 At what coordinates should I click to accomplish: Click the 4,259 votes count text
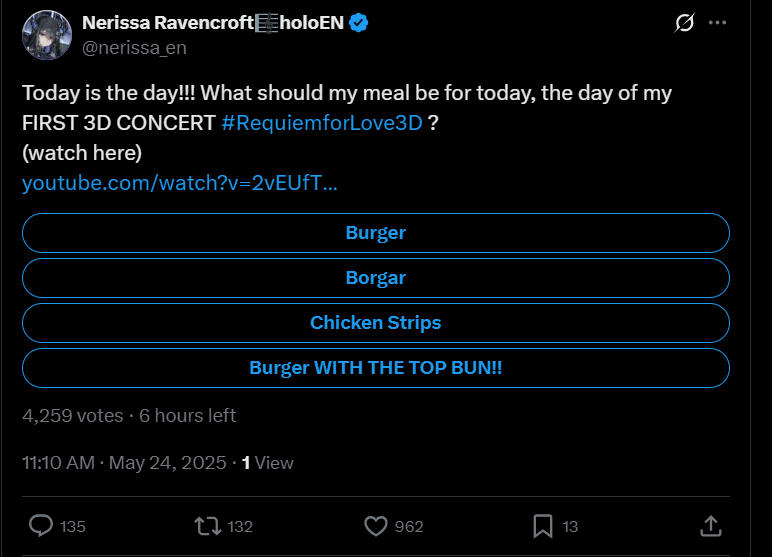click(73, 415)
